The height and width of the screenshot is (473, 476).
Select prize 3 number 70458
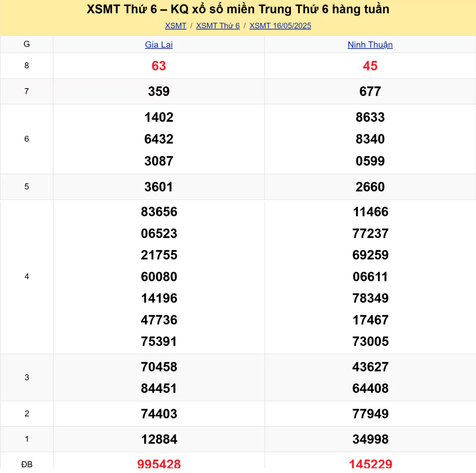point(159,367)
